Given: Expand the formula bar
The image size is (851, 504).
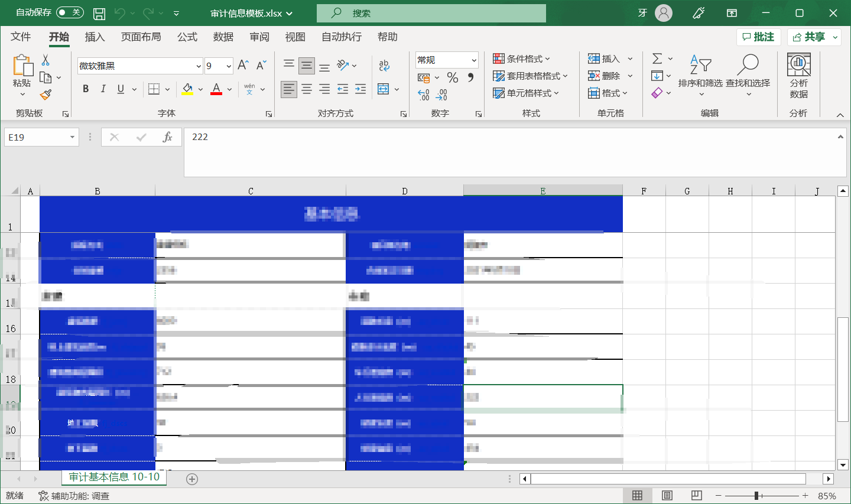Looking at the screenshot, I should click(840, 137).
